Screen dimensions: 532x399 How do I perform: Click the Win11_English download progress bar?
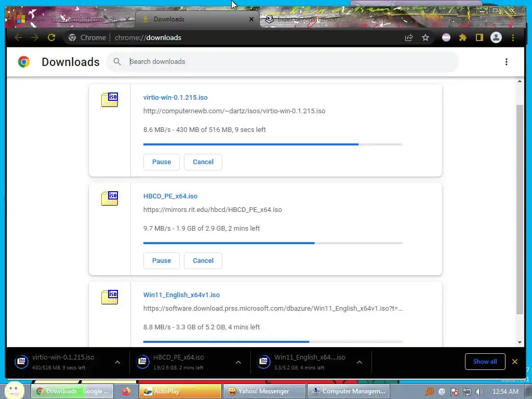273,342
